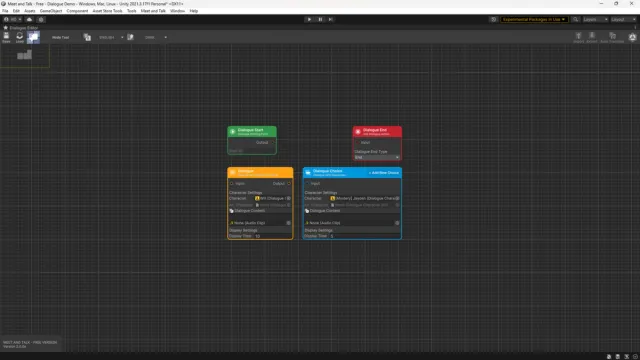The image size is (640, 360).
Task: Open the Layers dropdown
Action: pos(595,19)
